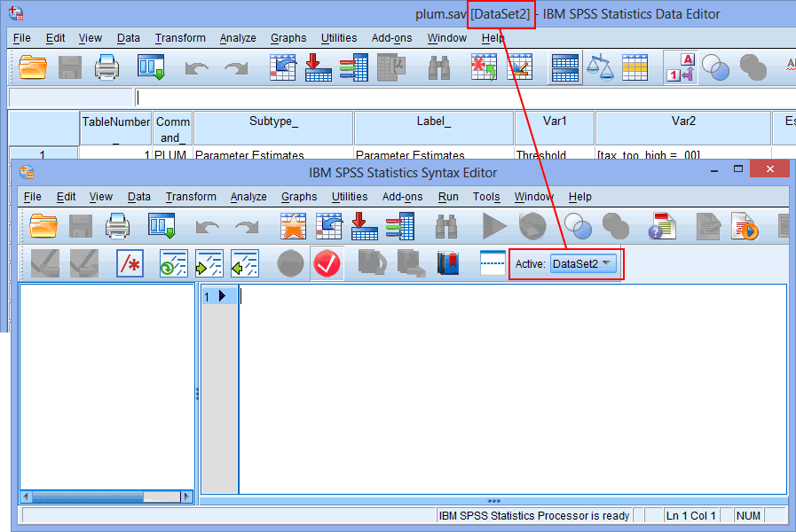Print icon in Data Editor toolbar
Screen dimensions: 796x532
click(x=106, y=67)
